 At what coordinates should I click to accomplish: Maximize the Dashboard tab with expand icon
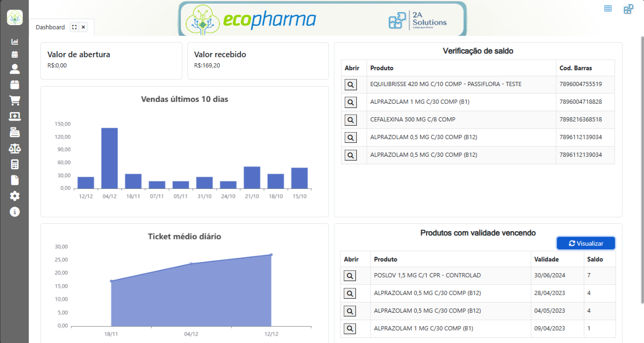tap(74, 27)
